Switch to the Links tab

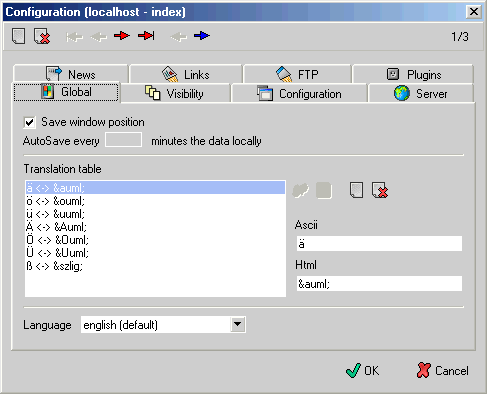(x=186, y=74)
